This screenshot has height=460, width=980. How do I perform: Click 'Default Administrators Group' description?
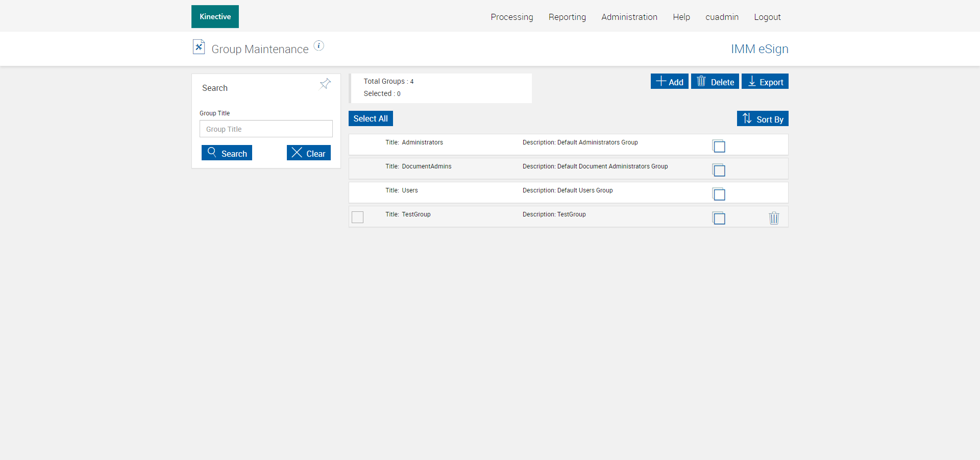pyautogui.click(x=598, y=142)
